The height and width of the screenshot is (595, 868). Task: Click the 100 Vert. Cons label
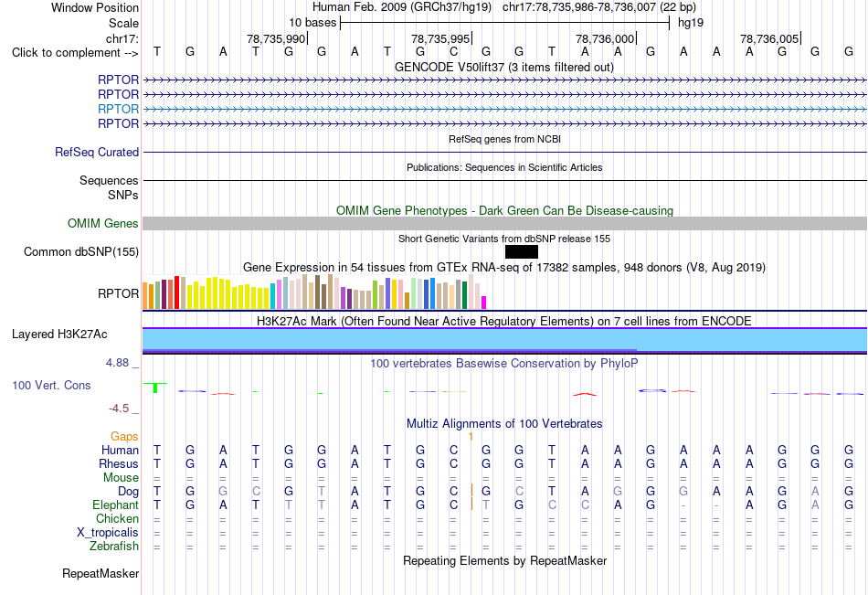click(51, 385)
